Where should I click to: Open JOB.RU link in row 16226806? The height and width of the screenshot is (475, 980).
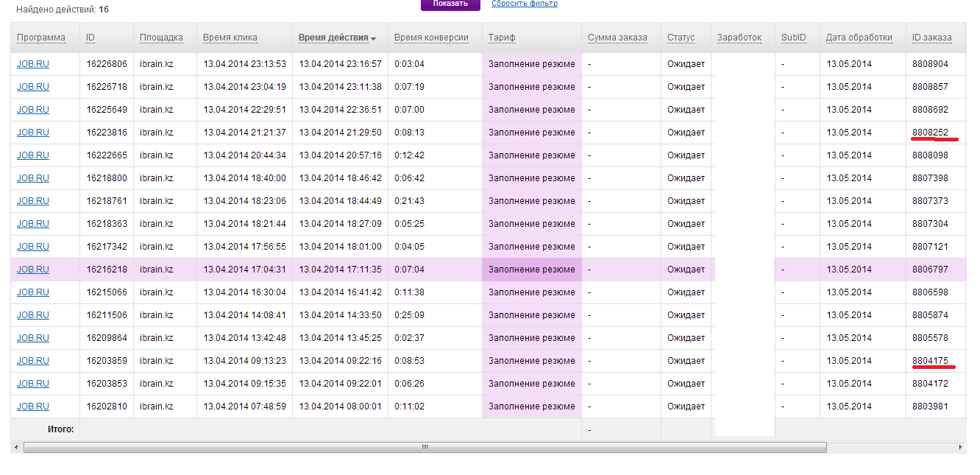(33, 64)
